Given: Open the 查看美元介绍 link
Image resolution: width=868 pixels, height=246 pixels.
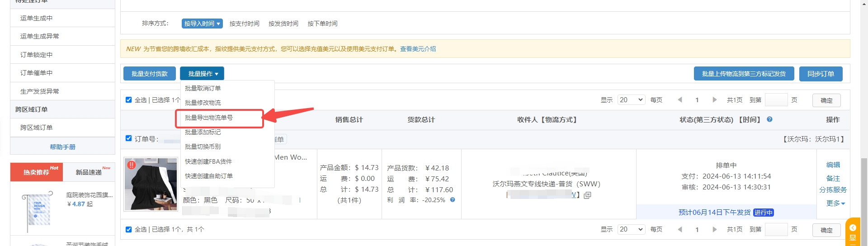Looking at the screenshot, I should 418,49.
